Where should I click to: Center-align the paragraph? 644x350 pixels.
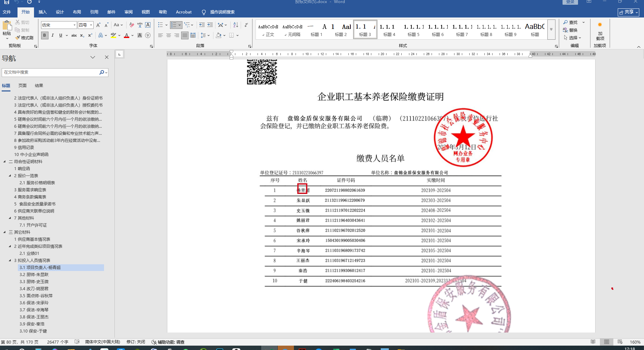(169, 35)
